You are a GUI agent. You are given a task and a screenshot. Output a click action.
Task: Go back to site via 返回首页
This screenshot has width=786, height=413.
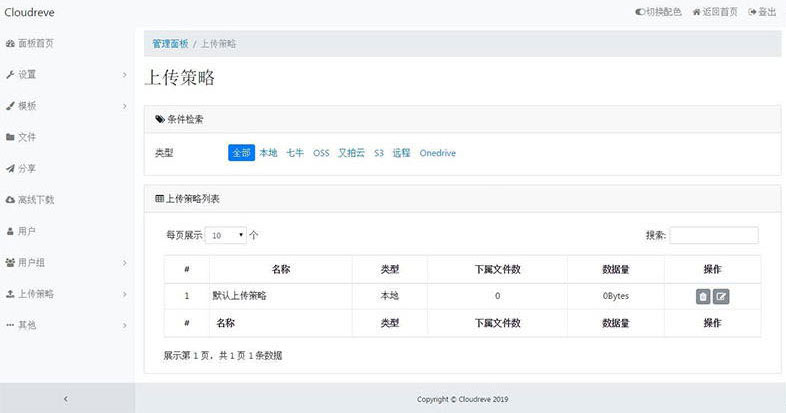[x=715, y=12]
